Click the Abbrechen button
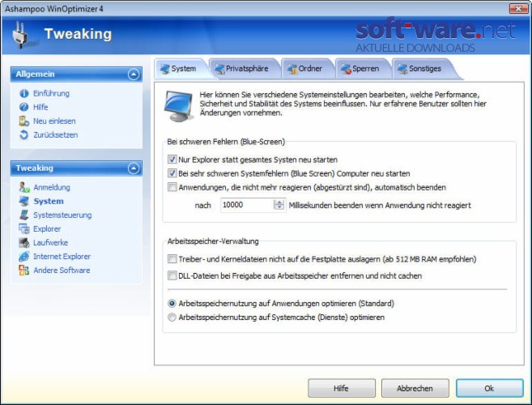The image size is (532, 405). click(415, 388)
